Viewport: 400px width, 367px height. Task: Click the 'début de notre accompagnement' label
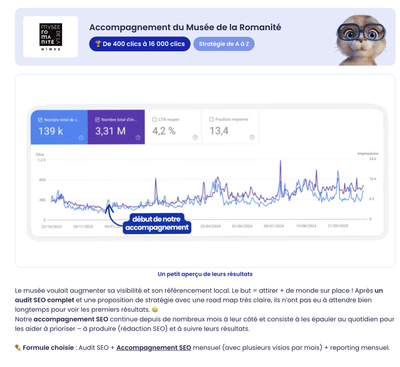157,223
